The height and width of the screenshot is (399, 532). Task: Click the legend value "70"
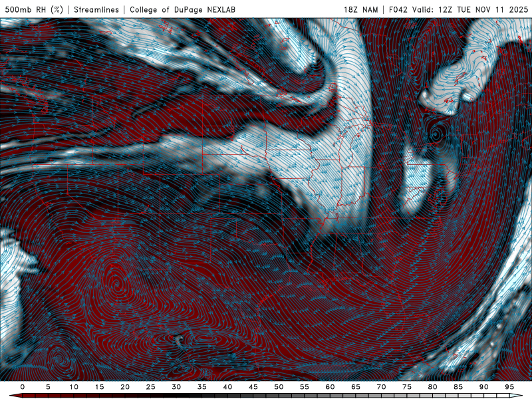(x=381, y=387)
